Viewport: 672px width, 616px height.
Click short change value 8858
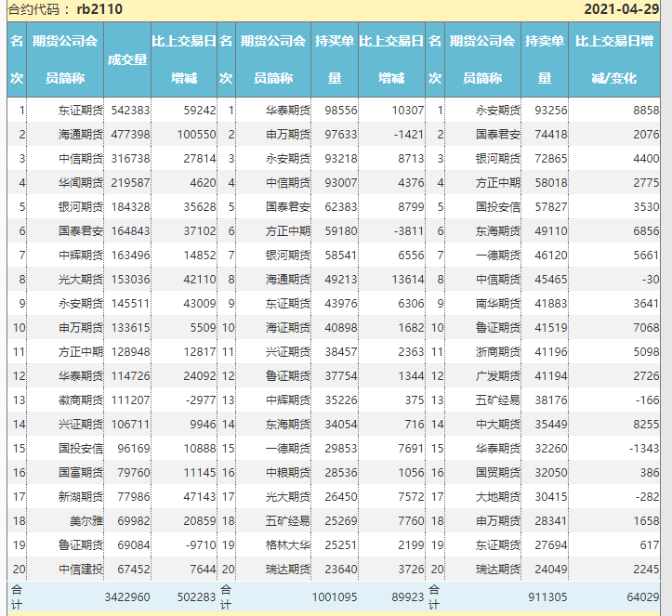point(646,111)
